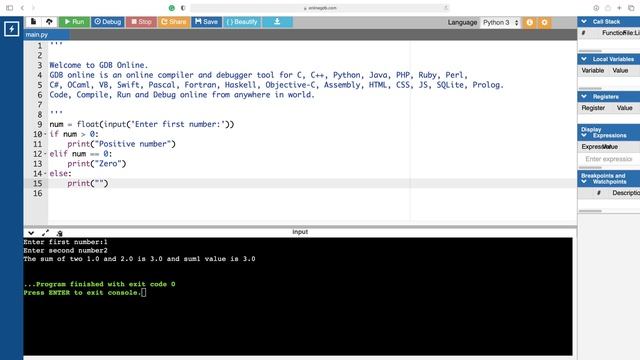Click the Enter expression input field

[x=609, y=159]
